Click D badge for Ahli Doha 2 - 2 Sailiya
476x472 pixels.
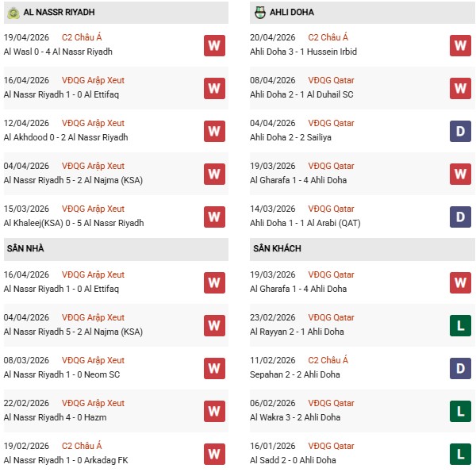coord(460,131)
